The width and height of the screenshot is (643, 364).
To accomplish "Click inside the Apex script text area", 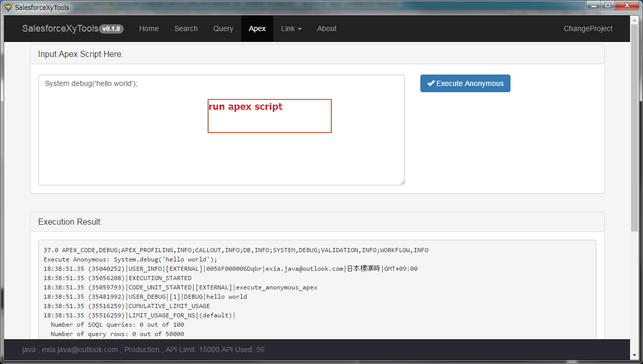I will pos(222,130).
